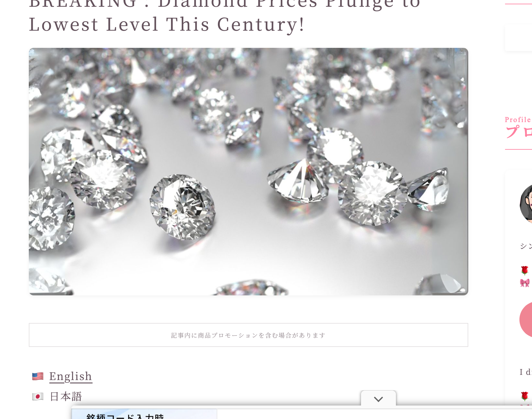Image resolution: width=532 pixels, height=419 pixels.
Task: Click the pink ribbon emoji in the profile
Action: click(525, 283)
